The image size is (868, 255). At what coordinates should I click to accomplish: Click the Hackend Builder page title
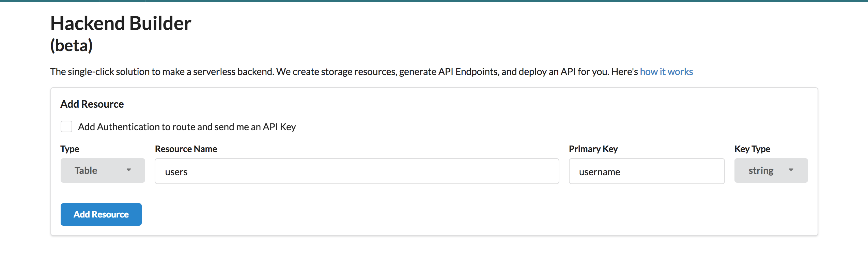coord(121,23)
